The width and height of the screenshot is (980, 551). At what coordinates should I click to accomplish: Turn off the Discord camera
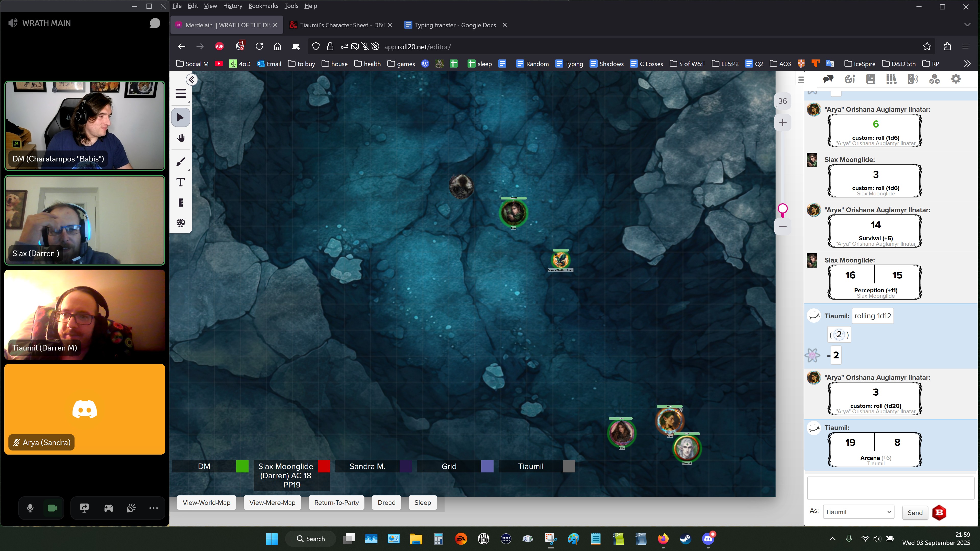[x=53, y=508]
